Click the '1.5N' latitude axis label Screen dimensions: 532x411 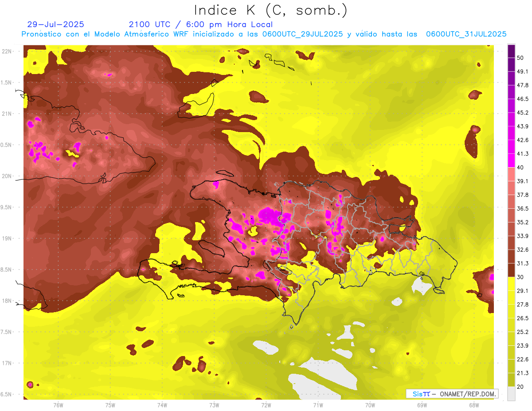pos(7,82)
